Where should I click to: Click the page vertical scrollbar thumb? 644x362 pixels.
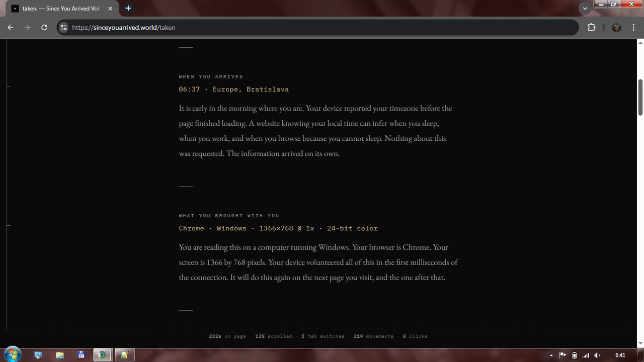tap(640, 97)
